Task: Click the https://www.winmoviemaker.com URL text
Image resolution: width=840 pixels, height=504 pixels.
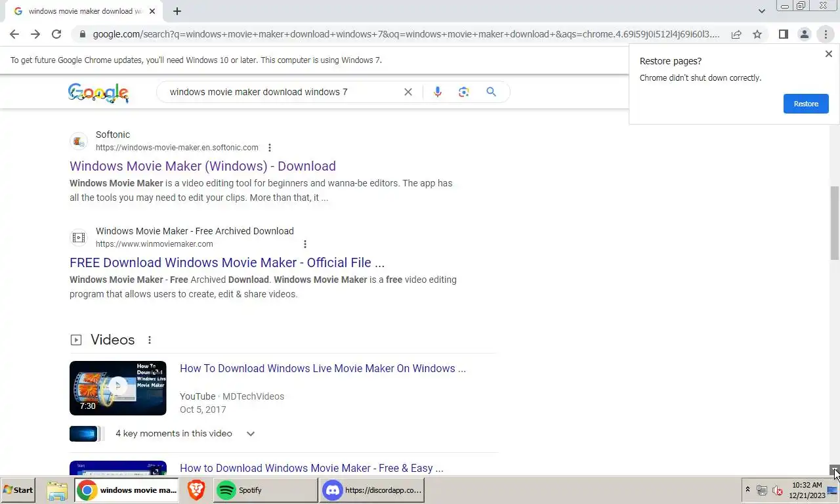Action: pos(154,244)
